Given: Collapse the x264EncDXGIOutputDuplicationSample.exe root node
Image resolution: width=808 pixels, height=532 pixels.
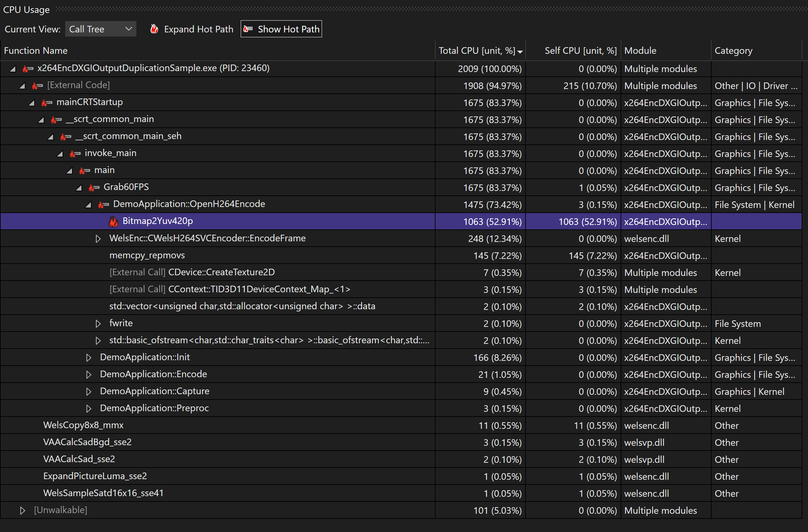Looking at the screenshot, I should point(12,68).
